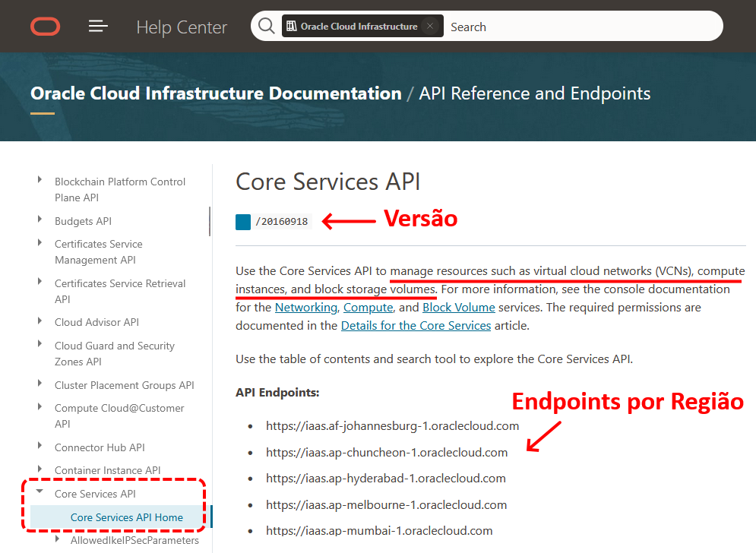Follow the Compute link
The width and height of the screenshot is (756, 553).
point(368,308)
